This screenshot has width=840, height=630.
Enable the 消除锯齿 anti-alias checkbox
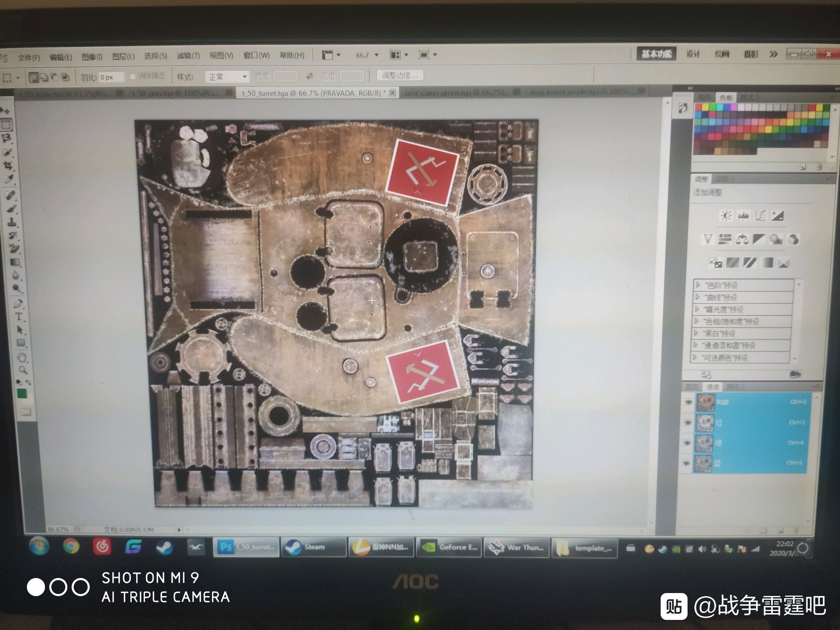[133, 76]
